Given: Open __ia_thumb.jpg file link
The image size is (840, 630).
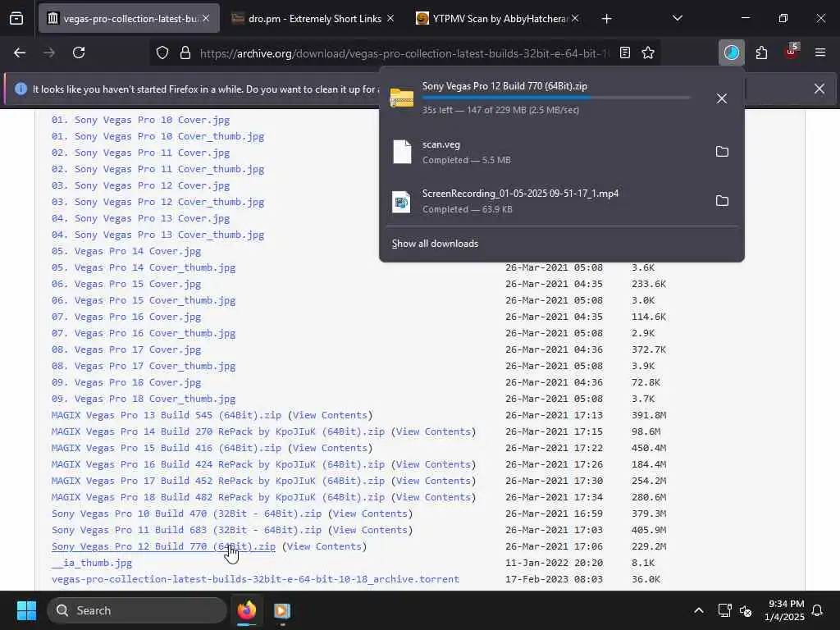Looking at the screenshot, I should click(x=92, y=563).
